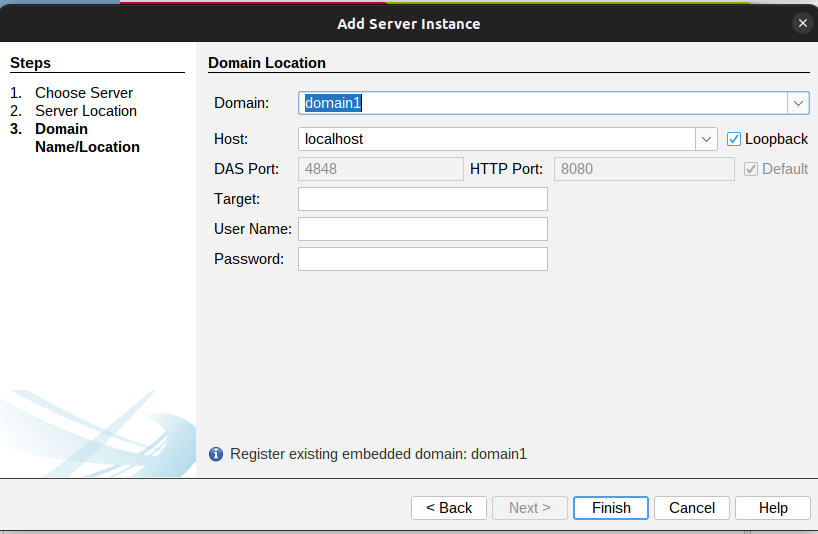Click the DAS Port field

click(380, 169)
